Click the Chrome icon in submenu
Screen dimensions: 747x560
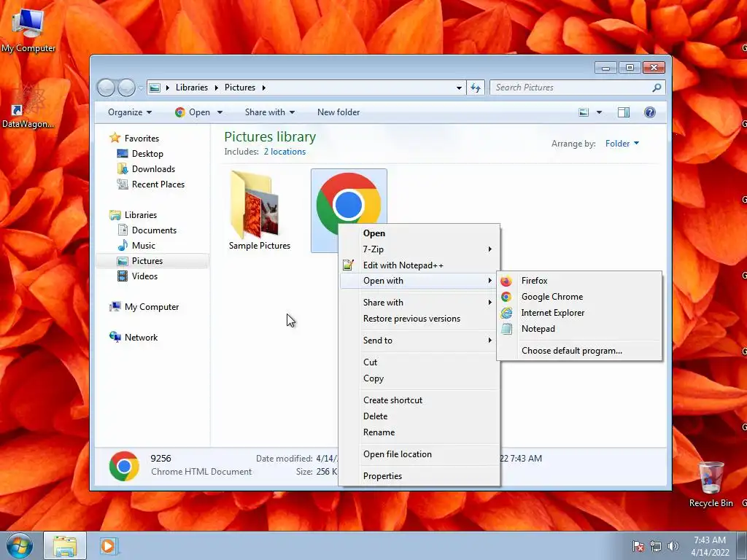(x=506, y=297)
